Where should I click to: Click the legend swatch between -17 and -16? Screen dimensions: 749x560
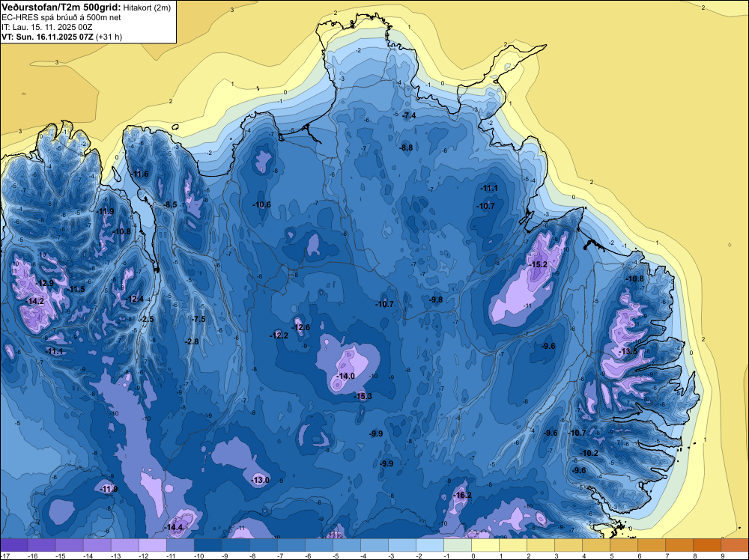[x=14, y=545]
